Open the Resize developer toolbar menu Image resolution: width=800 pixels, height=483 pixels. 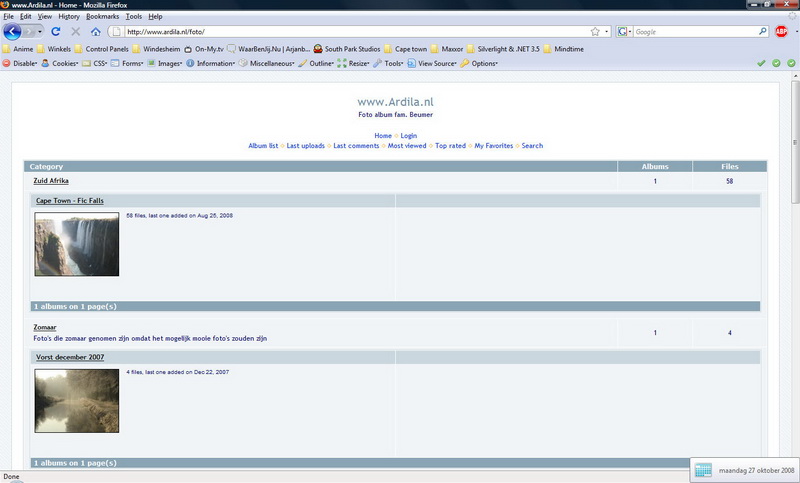[353, 63]
